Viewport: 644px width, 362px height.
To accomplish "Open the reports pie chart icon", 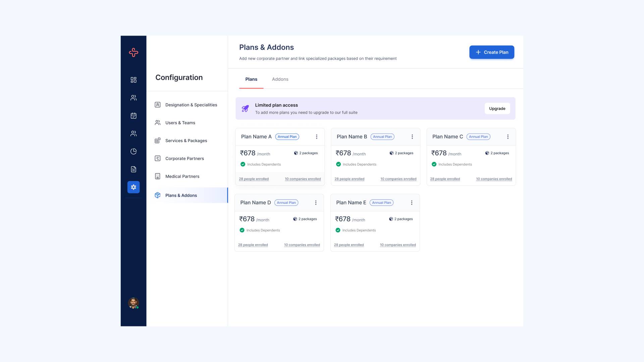I will [x=133, y=151].
